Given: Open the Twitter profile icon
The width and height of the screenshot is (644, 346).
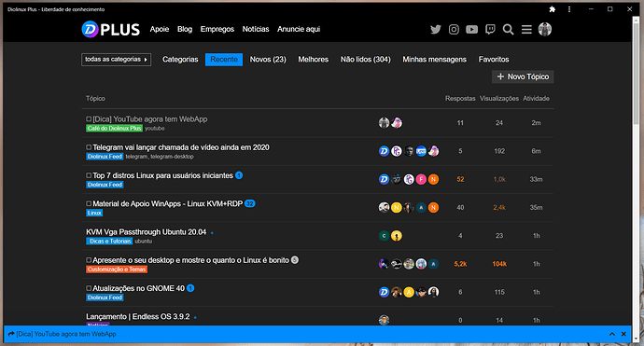Looking at the screenshot, I should [x=436, y=29].
